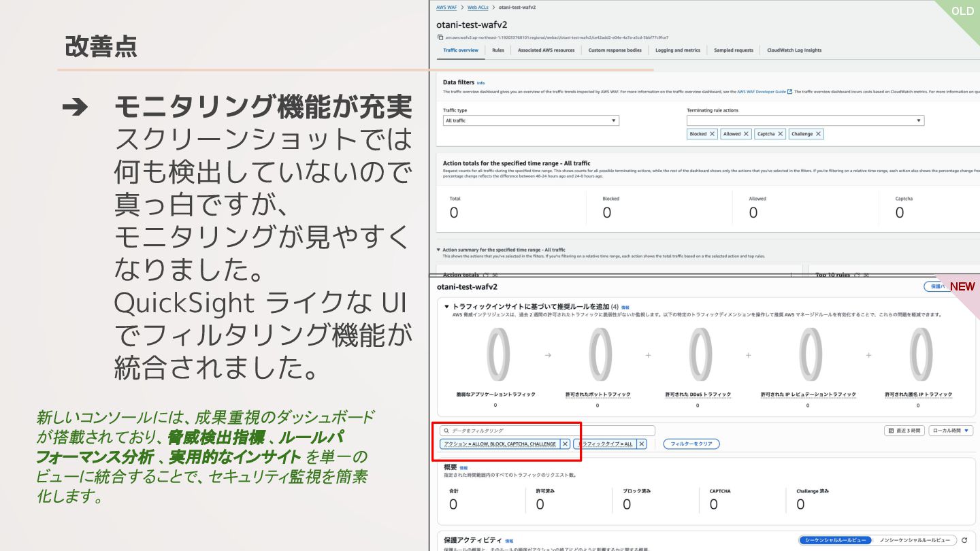980x551 pixels.
Task: Remove the Blocked filter chip via its X
Action: (713, 134)
